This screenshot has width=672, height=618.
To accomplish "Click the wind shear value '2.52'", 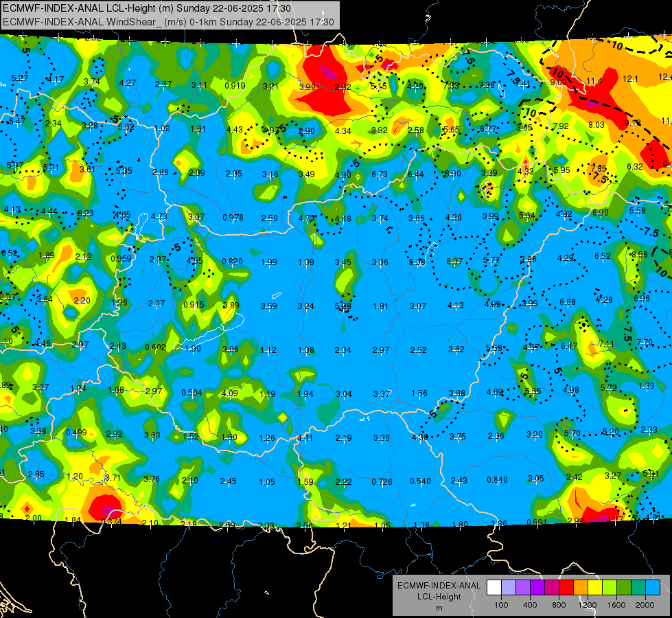I will click(x=418, y=350).
